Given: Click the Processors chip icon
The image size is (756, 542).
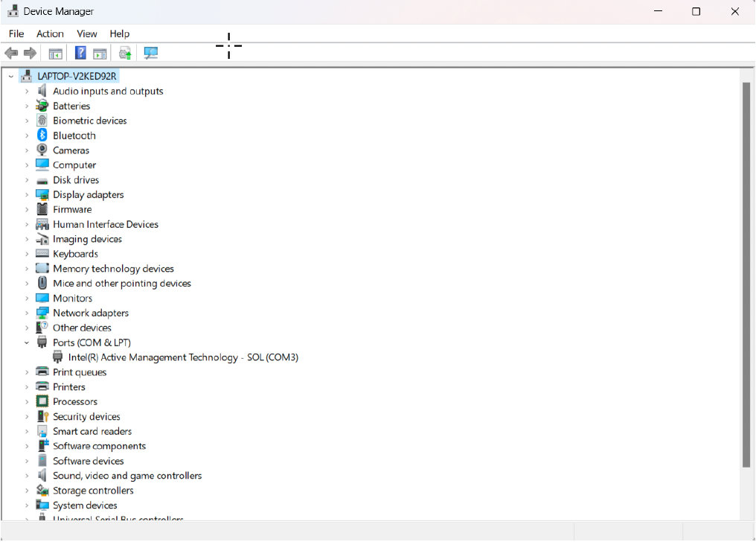Looking at the screenshot, I should [x=42, y=401].
